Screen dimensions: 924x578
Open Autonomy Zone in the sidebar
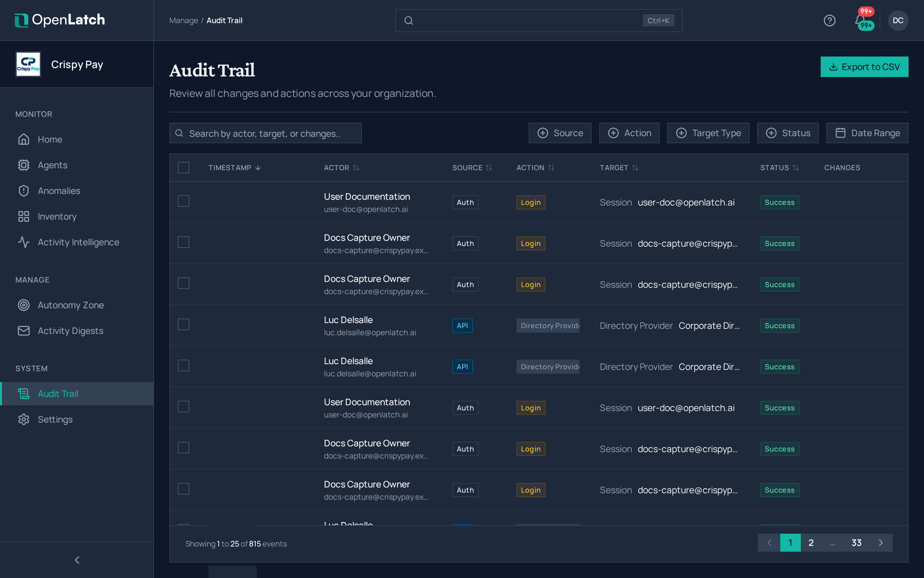coord(77,305)
